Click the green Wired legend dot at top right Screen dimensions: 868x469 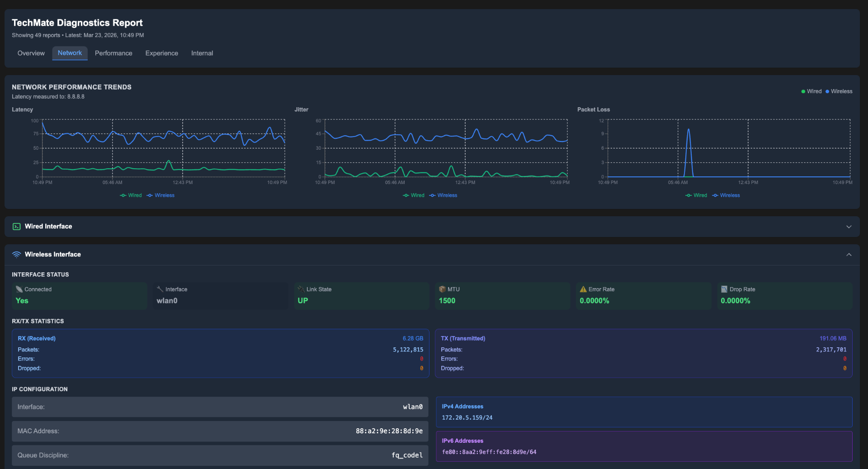(x=803, y=91)
